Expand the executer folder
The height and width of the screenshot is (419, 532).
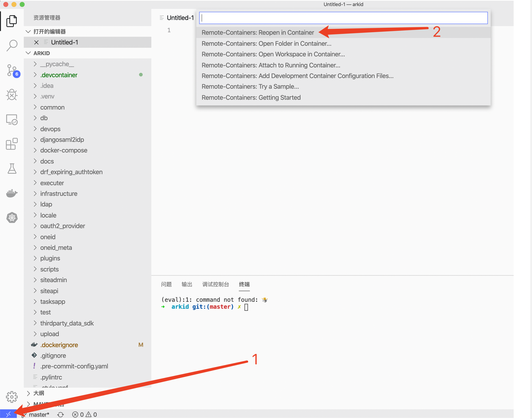87,183
